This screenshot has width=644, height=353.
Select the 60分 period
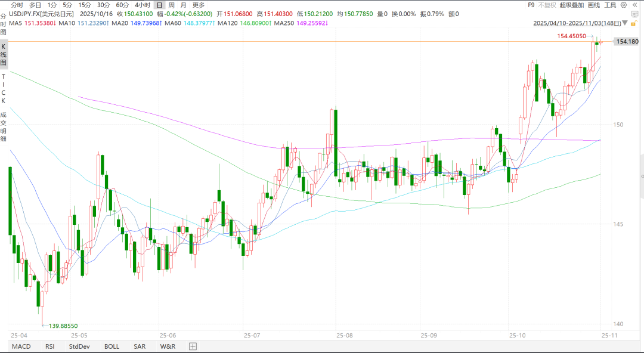122,5
